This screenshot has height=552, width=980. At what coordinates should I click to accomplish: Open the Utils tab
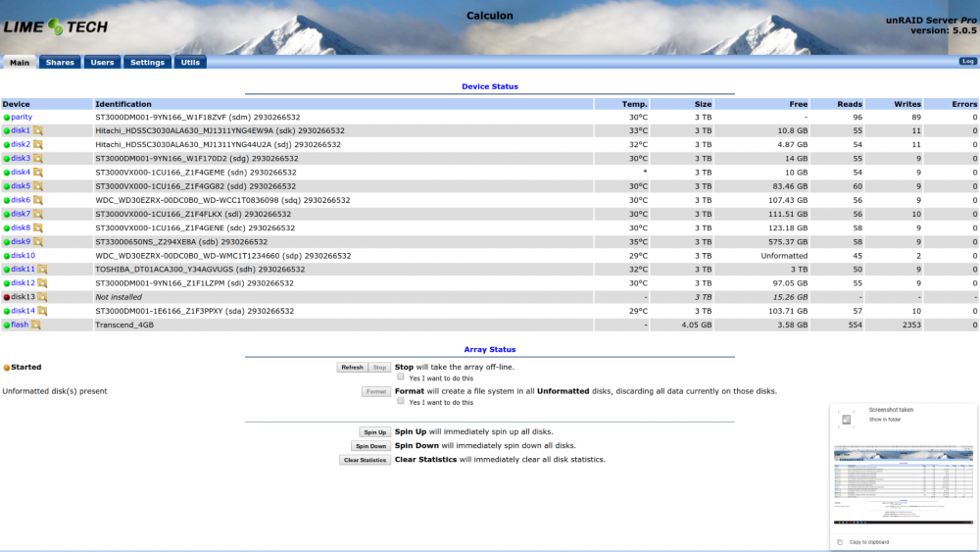tap(190, 63)
